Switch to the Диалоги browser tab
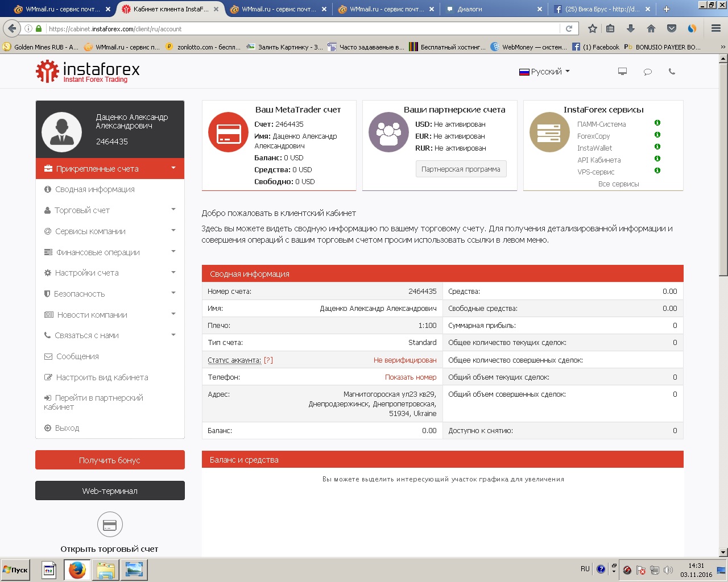This screenshot has width=728, height=582. (x=493, y=9)
